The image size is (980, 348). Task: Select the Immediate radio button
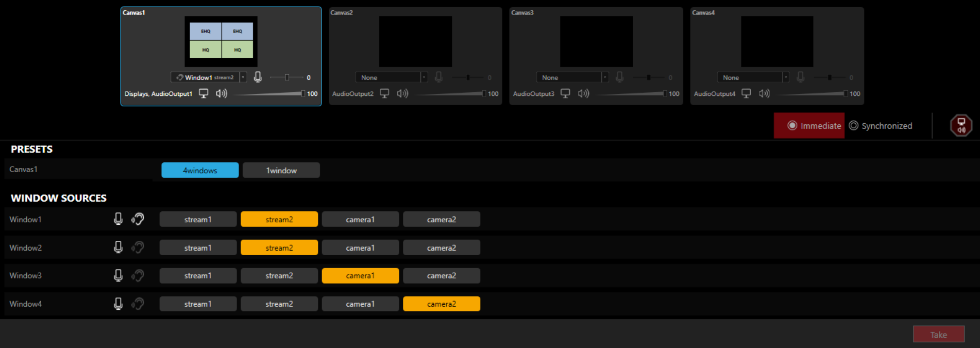click(x=792, y=126)
